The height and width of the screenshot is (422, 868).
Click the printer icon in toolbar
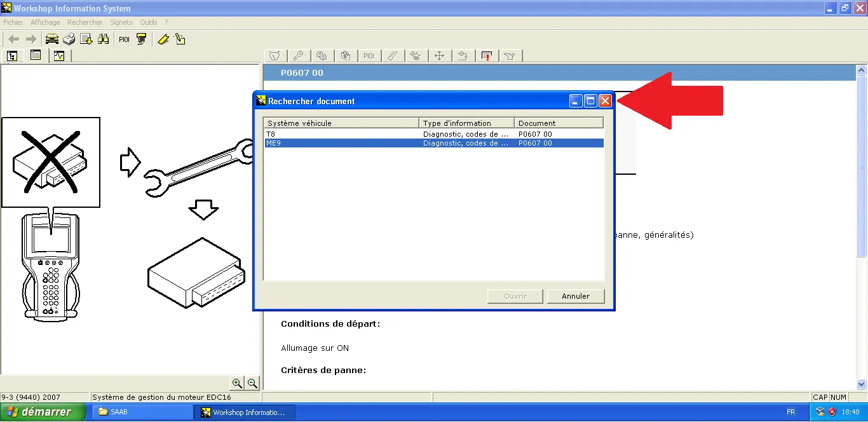click(x=69, y=39)
